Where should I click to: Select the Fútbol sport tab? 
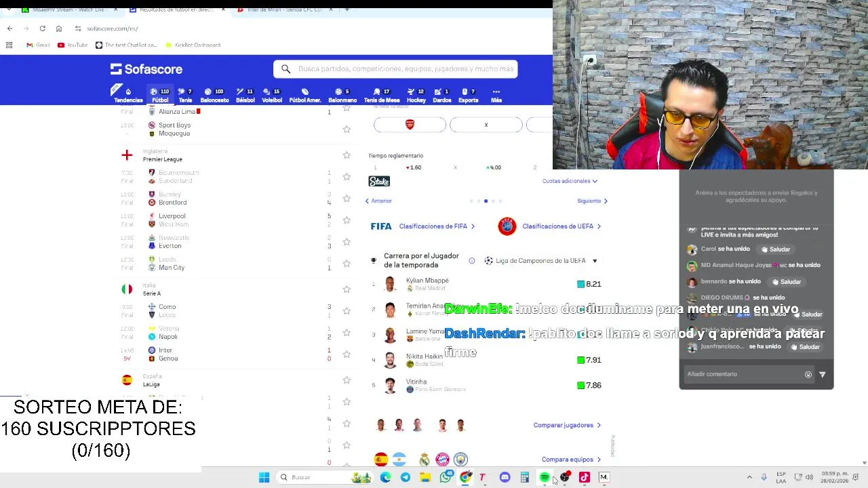(160, 95)
